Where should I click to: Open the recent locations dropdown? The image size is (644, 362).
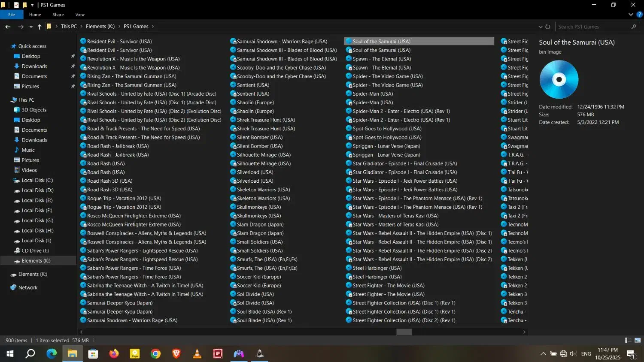[x=31, y=27]
